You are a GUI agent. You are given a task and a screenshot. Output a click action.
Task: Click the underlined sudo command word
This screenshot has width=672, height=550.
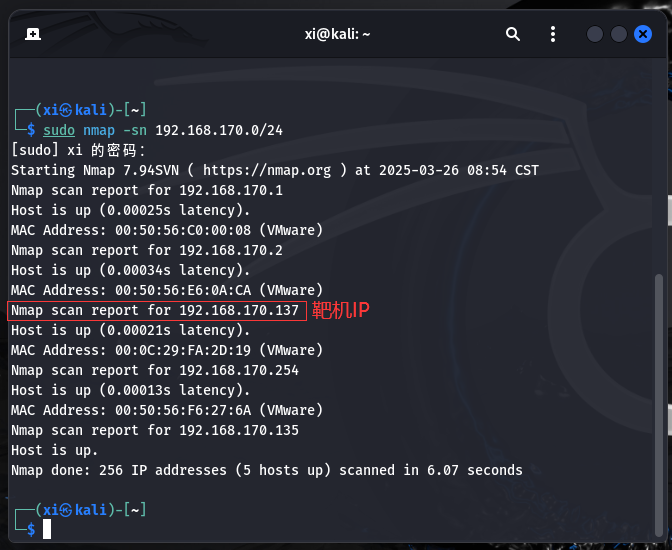[x=59, y=130]
